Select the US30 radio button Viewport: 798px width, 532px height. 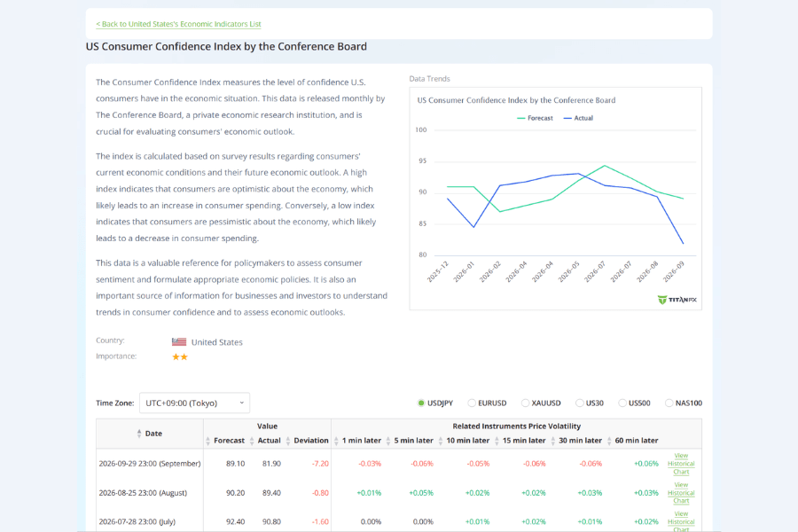pyautogui.click(x=579, y=403)
